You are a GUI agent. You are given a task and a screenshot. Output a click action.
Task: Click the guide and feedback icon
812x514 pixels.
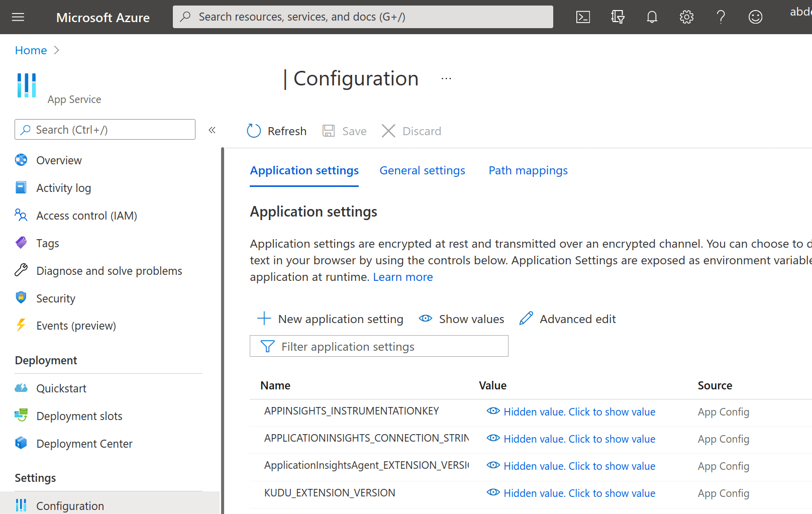[617, 17]
